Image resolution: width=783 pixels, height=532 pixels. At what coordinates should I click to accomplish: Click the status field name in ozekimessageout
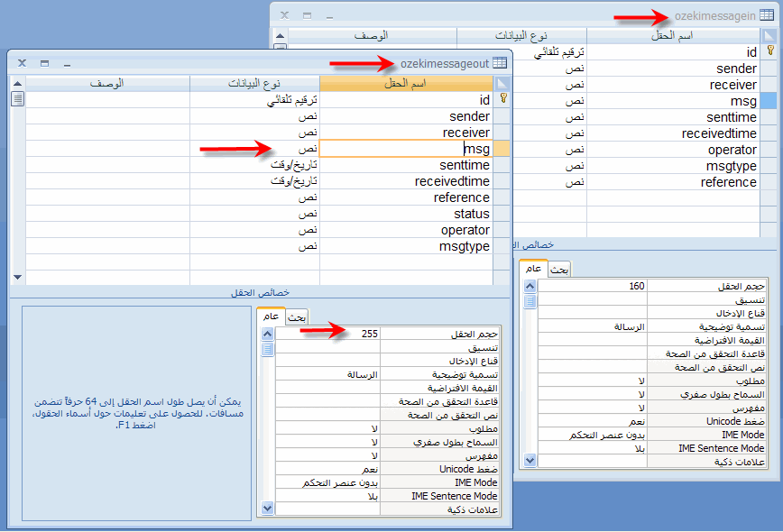(x=472, y=214)
